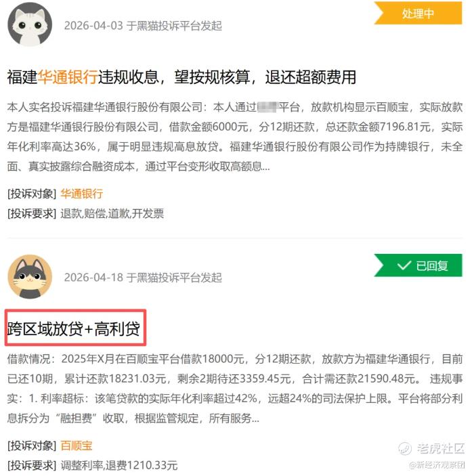Click the 老虎社区 watermark logo icon

point(405,449)
